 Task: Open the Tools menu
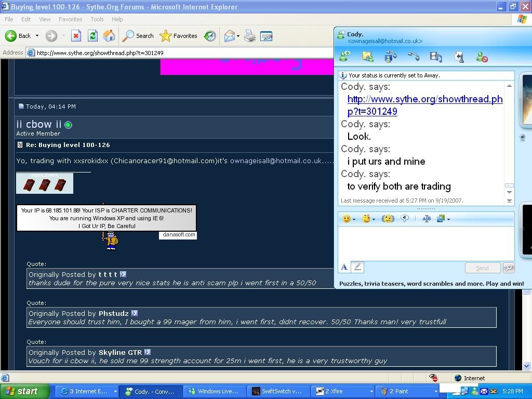[x=97, y=19]
